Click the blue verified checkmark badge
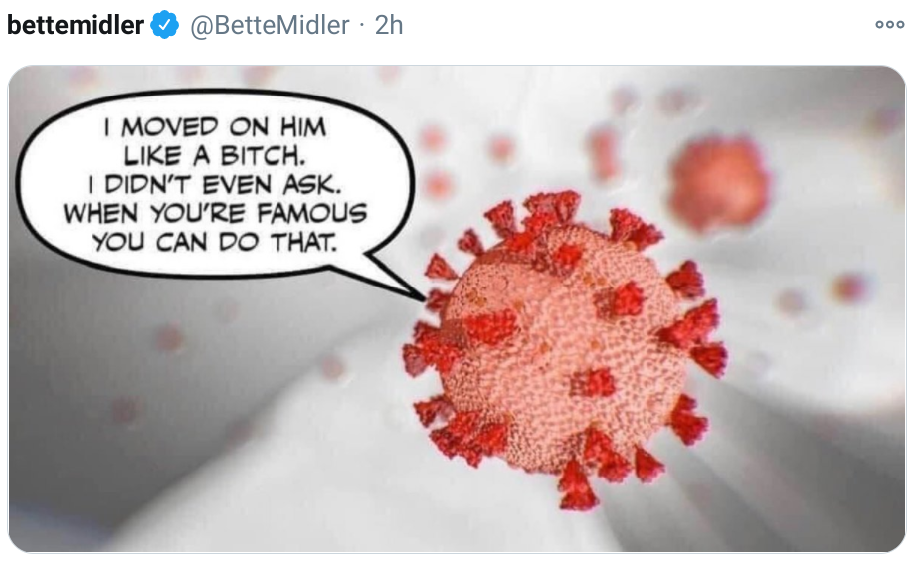Image resolution: width=924 pixels, height=574 pixels. [x=164, y=25]
